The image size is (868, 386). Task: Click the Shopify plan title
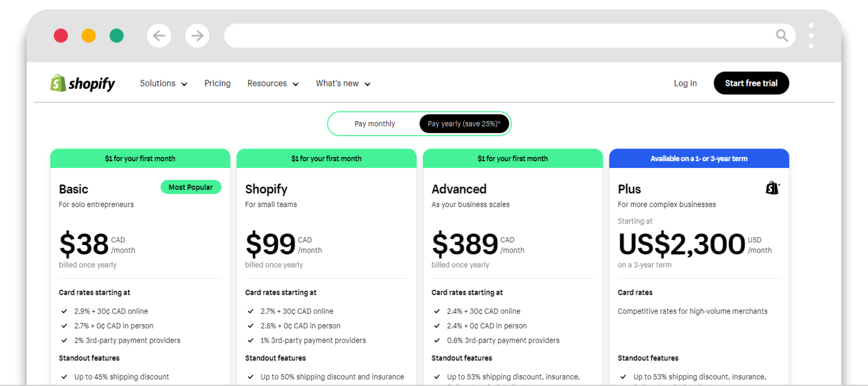(266, 189)
